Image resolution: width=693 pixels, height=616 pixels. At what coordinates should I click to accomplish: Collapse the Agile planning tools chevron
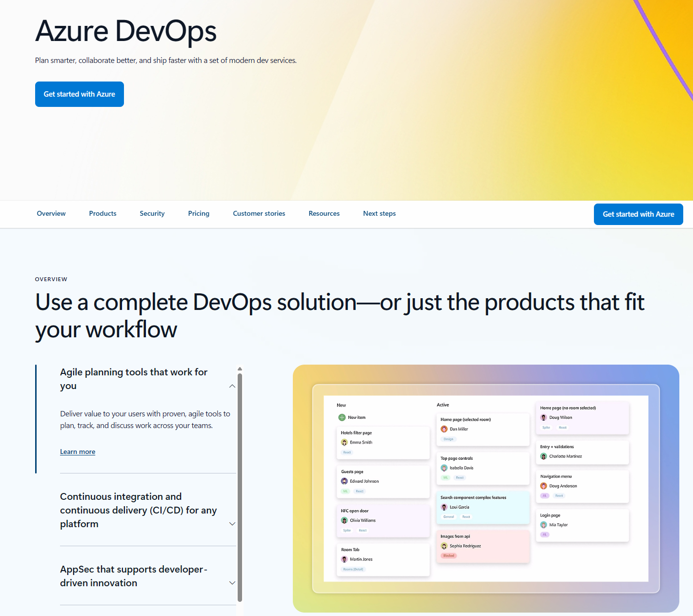coord(232,386)
